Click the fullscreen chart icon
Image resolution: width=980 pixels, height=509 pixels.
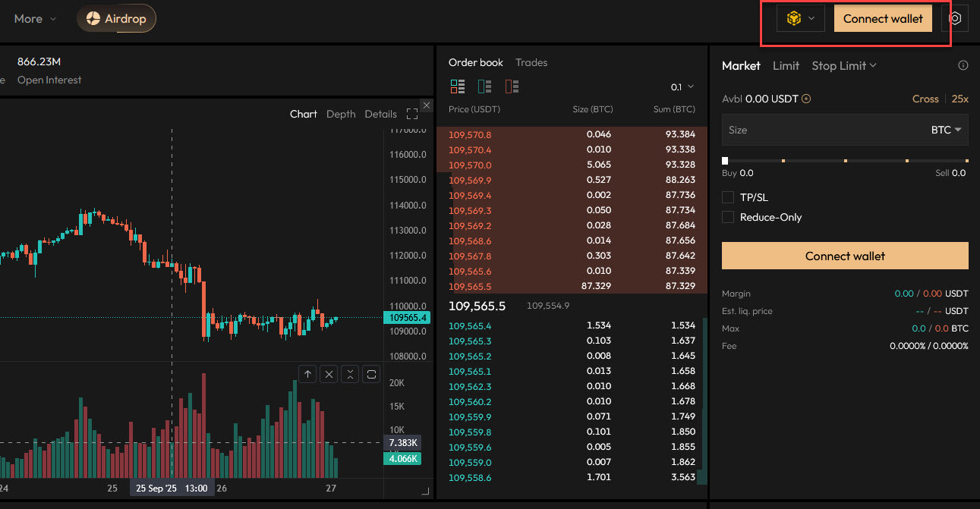tap(412, 114)
